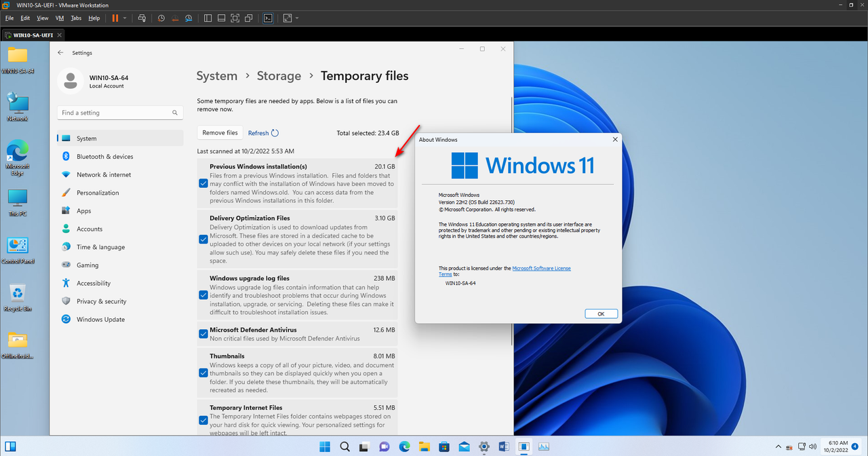Open power options dropdown beside pause button
The height and width of the screenshot is (456, 868).
click(x=124, y=18)
